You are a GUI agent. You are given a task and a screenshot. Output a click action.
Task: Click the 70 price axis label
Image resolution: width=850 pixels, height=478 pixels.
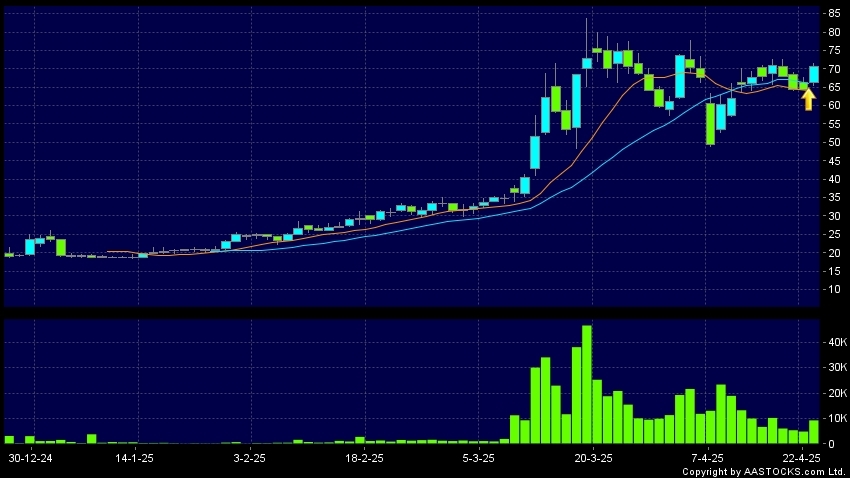point(834,69)
